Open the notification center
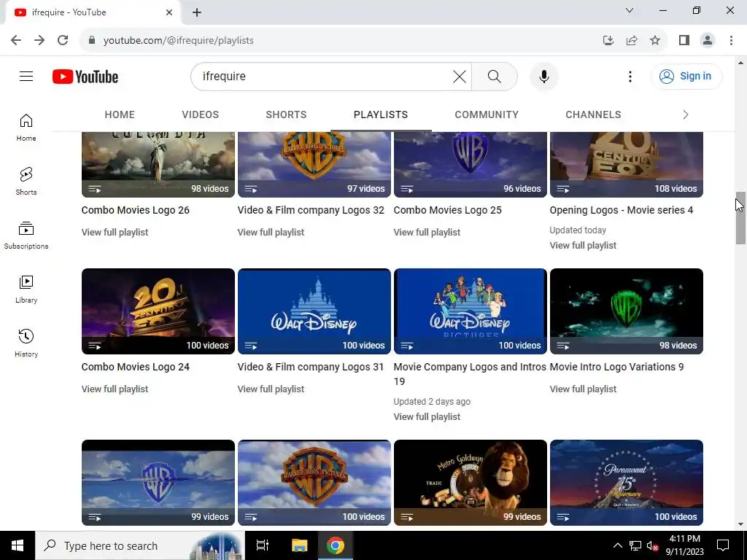This screenshot has height=560, width=747. 723,545
